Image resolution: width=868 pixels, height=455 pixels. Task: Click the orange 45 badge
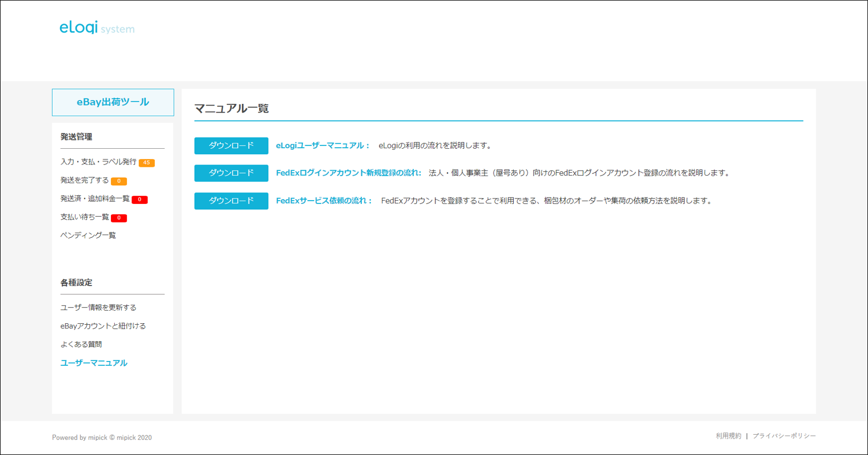pos(146,162)
